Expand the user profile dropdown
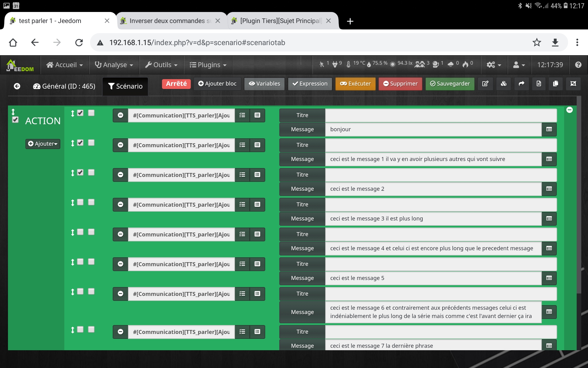Screen dimensions: 588x368 click(x=519, y=65)
